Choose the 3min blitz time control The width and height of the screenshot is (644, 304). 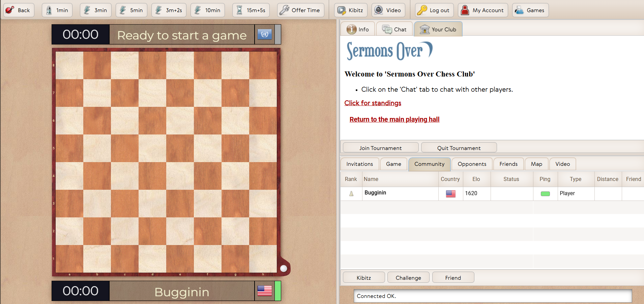click(96, 10)
